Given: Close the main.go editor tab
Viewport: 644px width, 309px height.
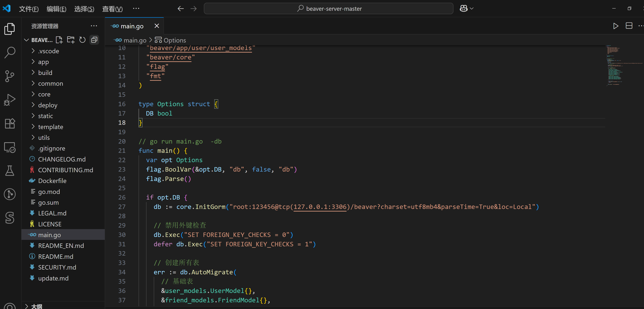Looking at the screenshot, I should 157,26.
